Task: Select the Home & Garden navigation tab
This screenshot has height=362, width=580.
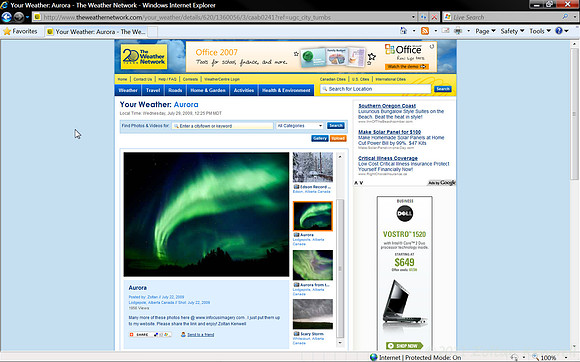Action: click(208, 90)
